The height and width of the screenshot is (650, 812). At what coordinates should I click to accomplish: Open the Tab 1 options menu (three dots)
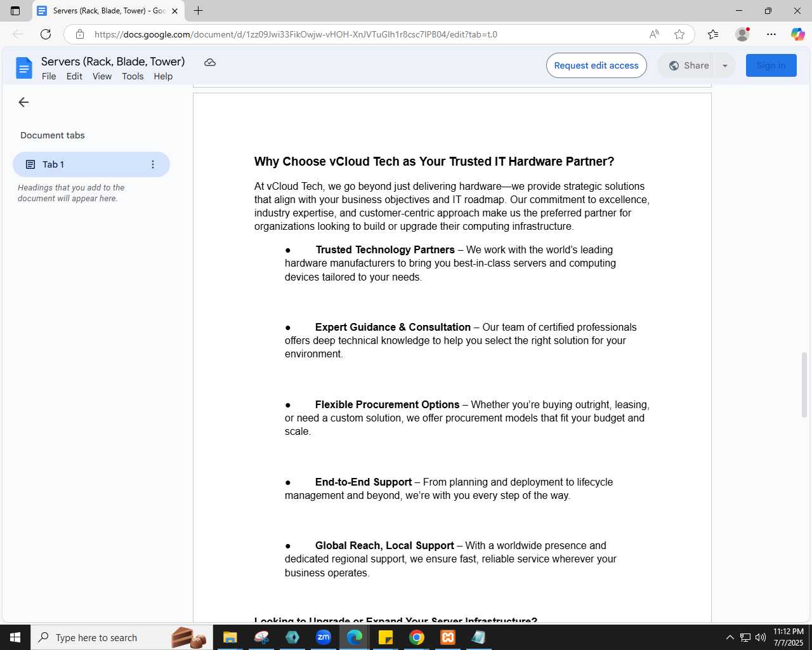pos(153,164)
